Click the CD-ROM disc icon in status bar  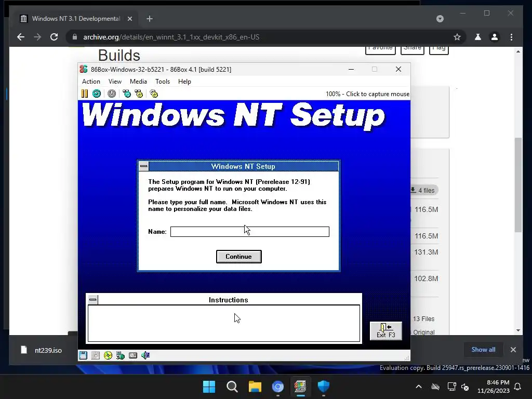click(x=108, y=355)
